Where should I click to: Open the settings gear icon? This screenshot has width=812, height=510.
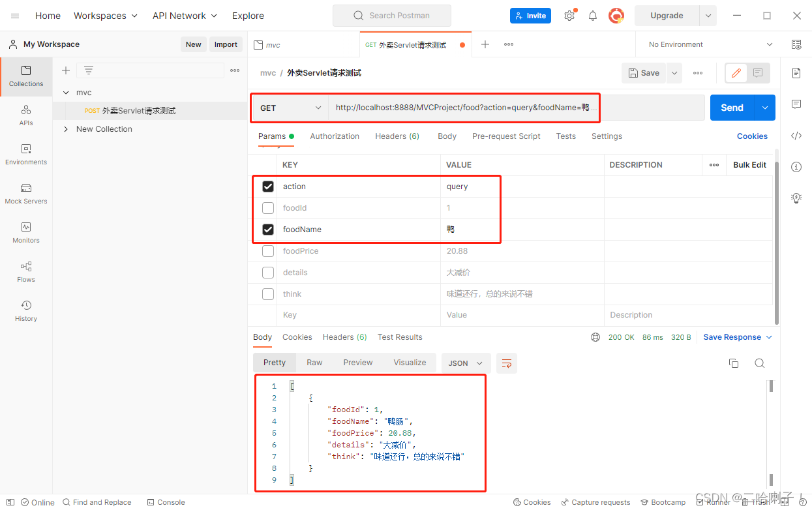569,16
